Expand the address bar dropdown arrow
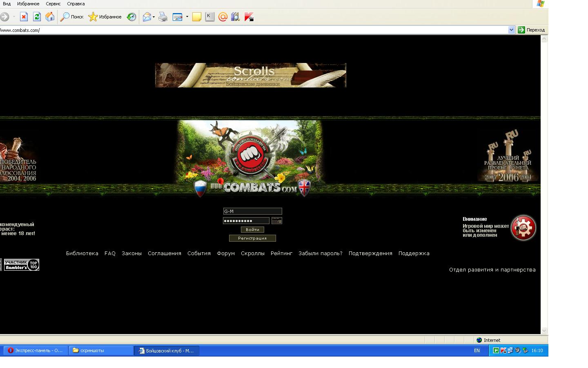 (x=511, y=30)
